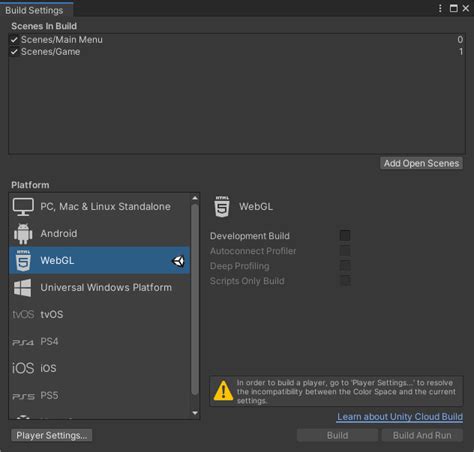This screenshot has width=474, height=452.
Task: Click the Scenes In Build heading
Action: [44, 26]
